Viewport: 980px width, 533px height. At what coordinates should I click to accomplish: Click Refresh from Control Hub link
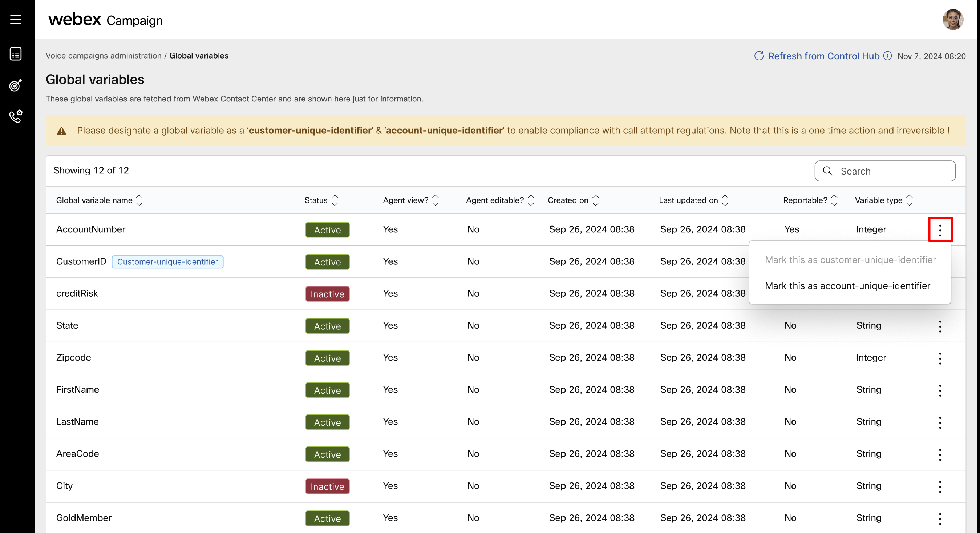[x=823, y=56]
